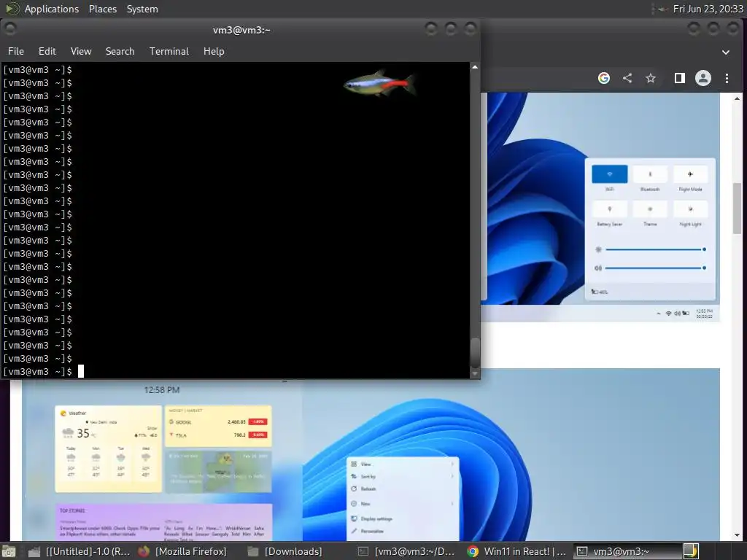Open the Places menu in the top panel

click(x=102, y=9)
